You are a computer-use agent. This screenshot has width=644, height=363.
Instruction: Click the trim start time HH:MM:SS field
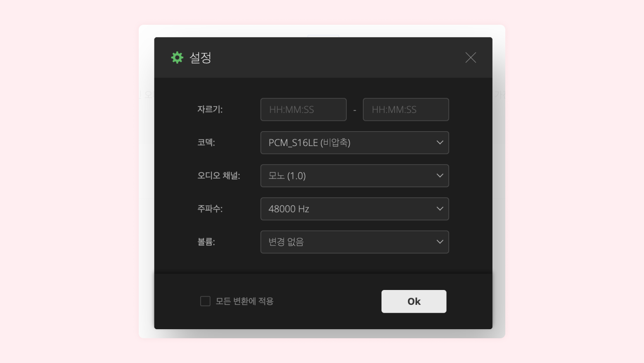pyautogui.click(x=303, y=110)
